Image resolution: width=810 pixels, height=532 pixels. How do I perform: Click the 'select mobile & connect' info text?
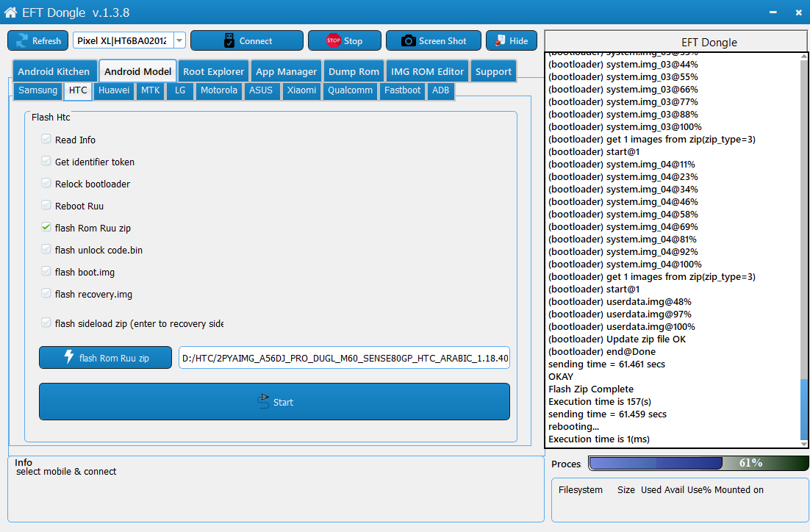tap(66, 471)
